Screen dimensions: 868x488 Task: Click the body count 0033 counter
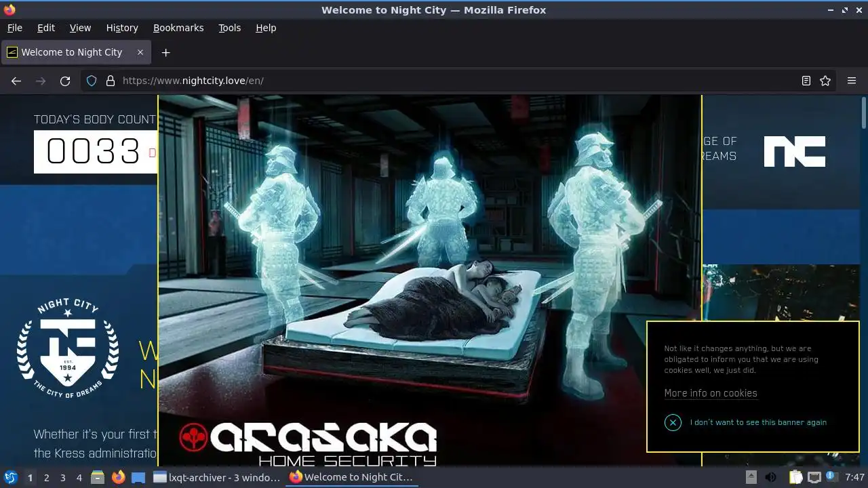95,151
